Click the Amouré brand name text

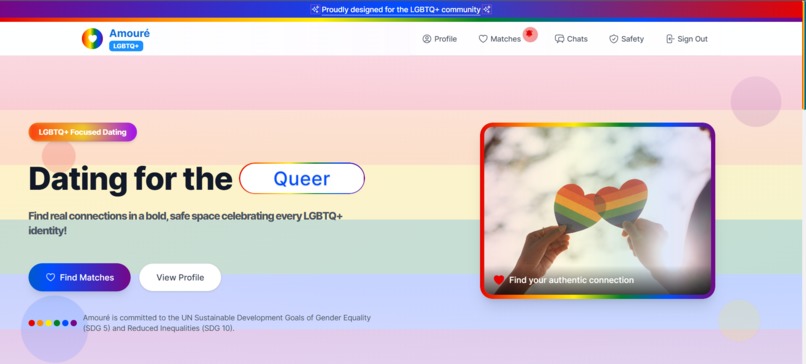(x=130, y=33)
